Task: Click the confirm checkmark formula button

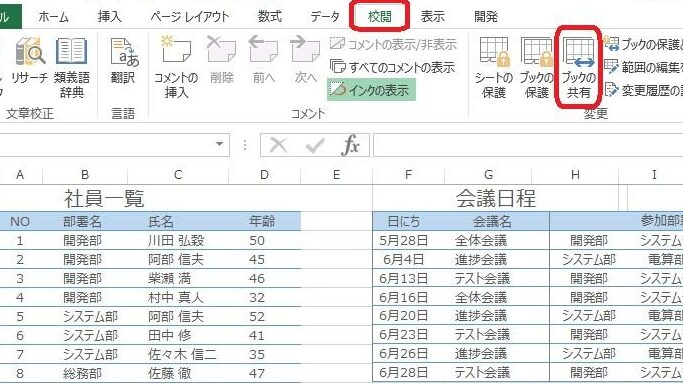Action: pos(314,145)
